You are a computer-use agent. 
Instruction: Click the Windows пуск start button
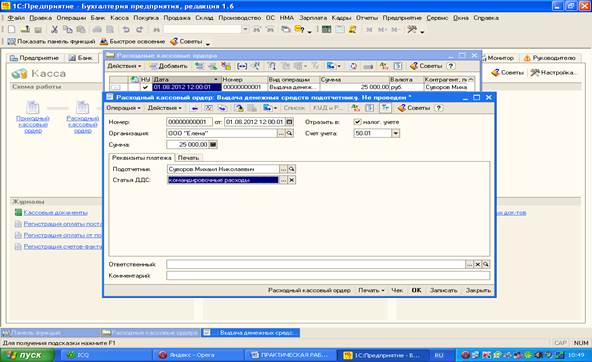click(x=27, y=355)
